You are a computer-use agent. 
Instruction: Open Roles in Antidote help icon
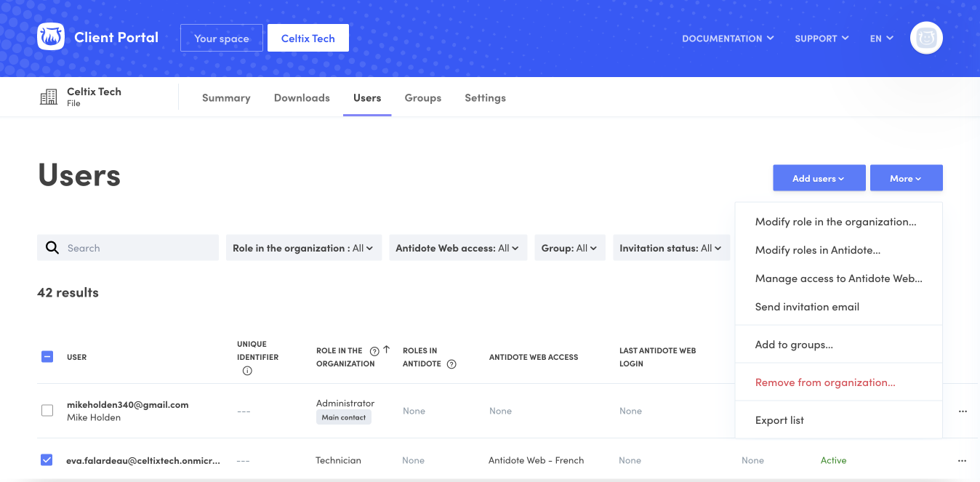click(451, 364)
